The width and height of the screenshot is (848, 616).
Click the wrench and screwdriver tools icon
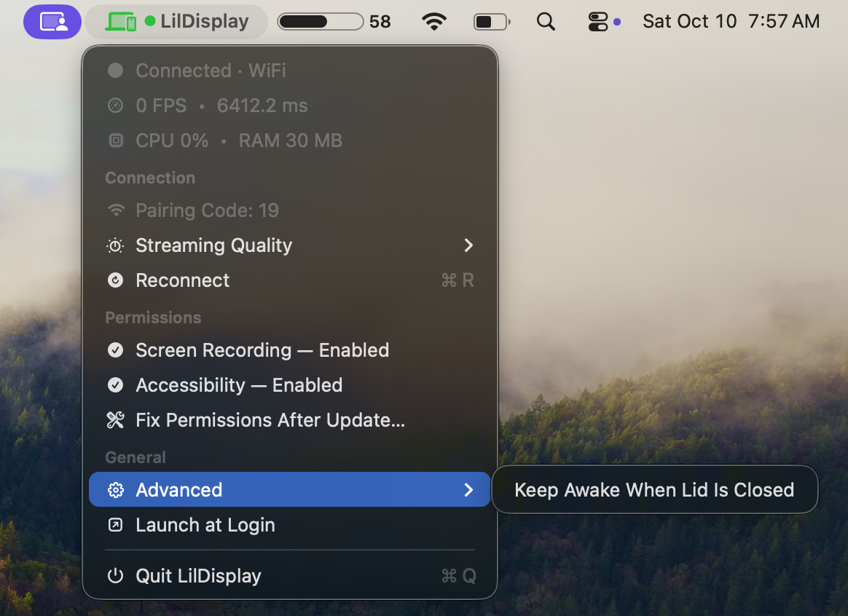pyautogui.click(x=115, y=420)
